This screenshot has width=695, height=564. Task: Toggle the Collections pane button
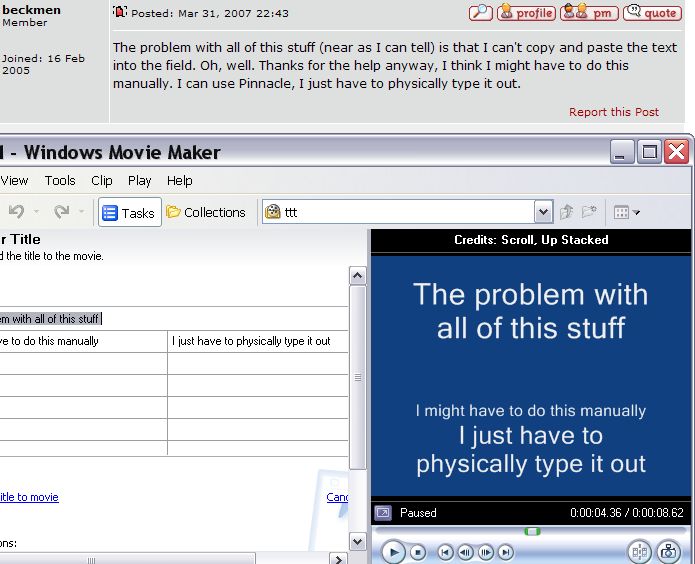(206, 212)
